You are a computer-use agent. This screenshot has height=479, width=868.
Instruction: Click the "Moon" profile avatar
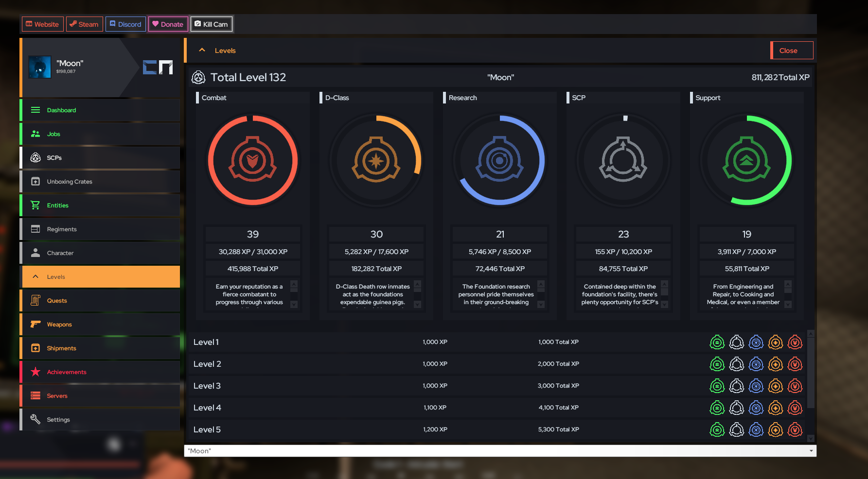(39, 67)
